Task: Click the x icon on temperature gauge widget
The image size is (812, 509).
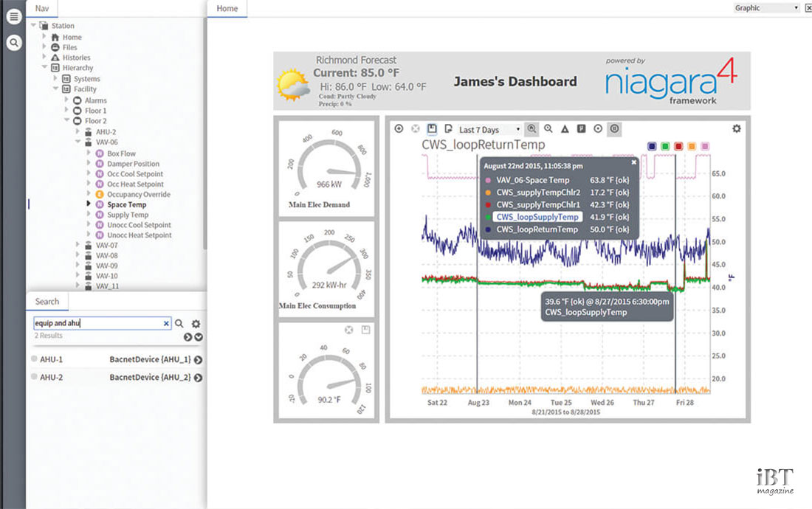Action: tap(349, 330)
